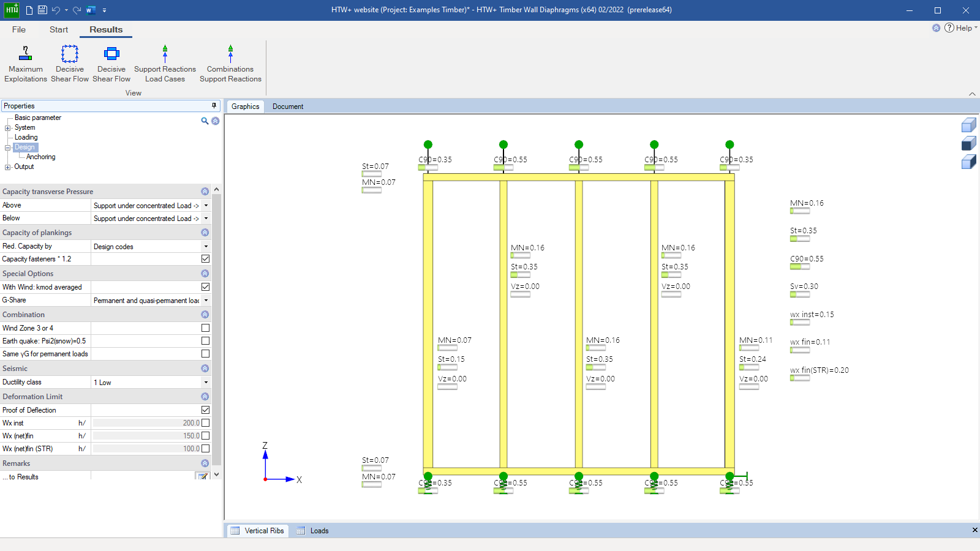Show Combinations Support Reactions
The image size is (980, 551).
[x=230, y=64]
